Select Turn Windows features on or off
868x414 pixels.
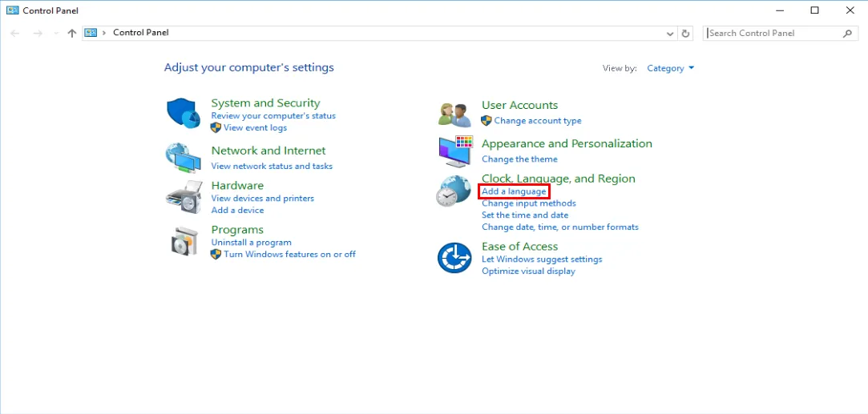[x=289, y=255]
